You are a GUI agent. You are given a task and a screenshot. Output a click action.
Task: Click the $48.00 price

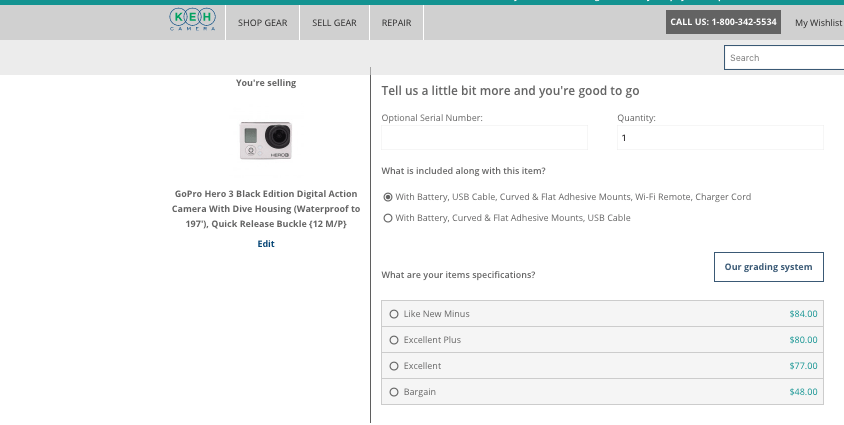pos(803,392)
